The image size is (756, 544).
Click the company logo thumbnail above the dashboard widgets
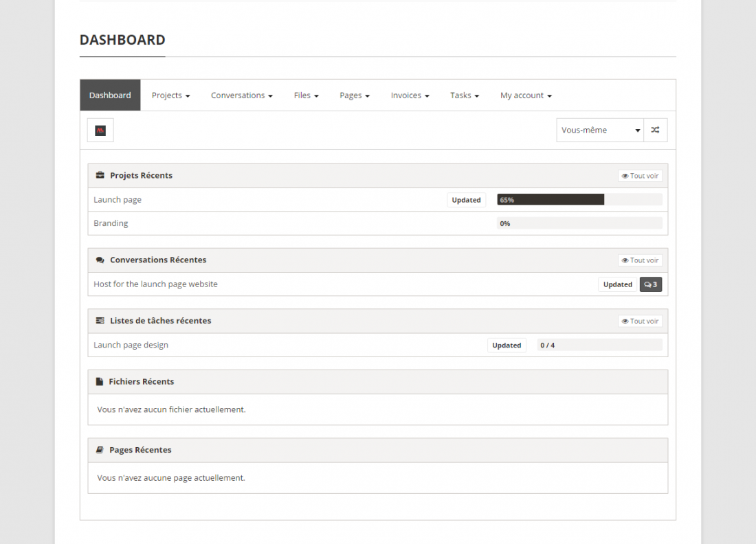point(100,130)
